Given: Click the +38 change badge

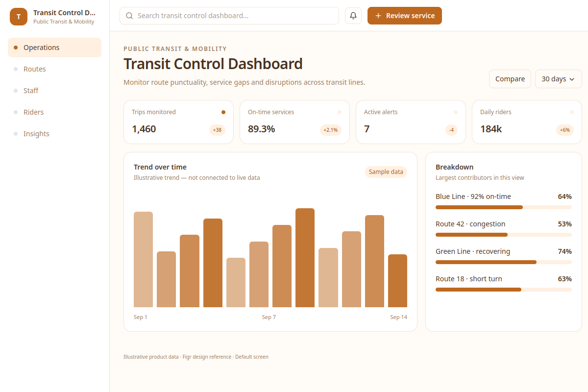Looking at the screenshot, I should [x=217, y=130].
